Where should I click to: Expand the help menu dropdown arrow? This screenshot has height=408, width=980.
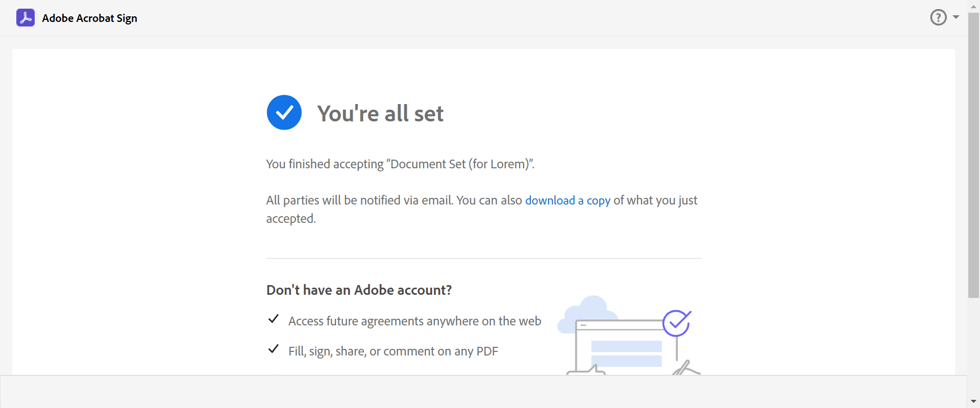956,17
